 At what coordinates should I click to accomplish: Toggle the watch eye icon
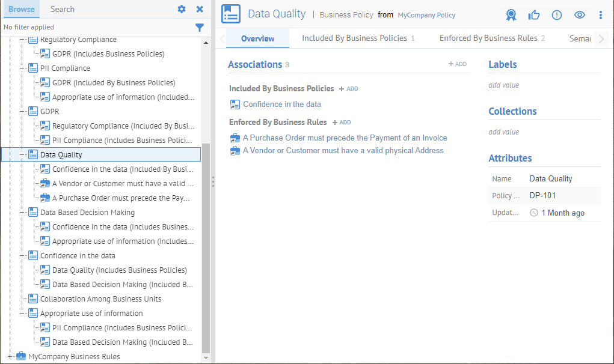580,15
